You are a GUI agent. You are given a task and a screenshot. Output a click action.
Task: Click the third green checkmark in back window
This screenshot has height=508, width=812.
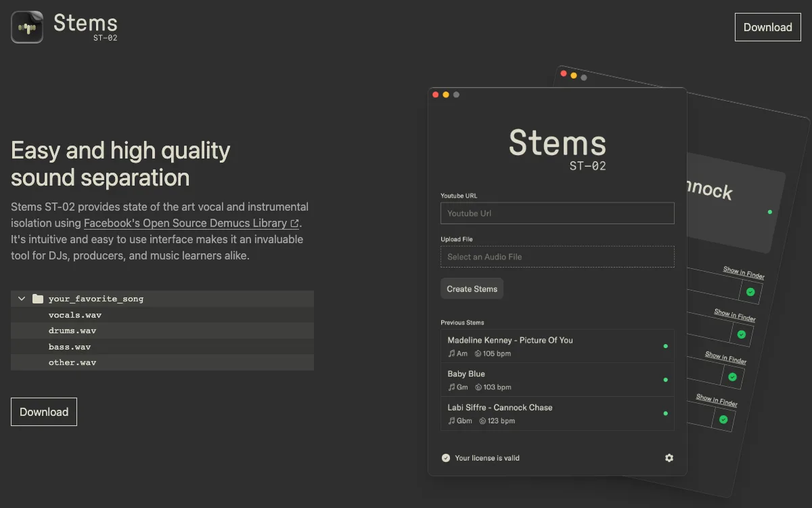point(732,377)
